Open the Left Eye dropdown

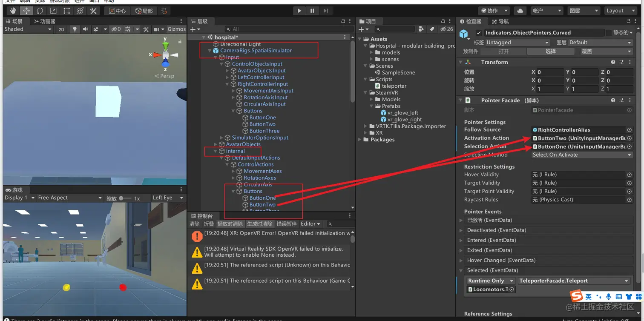pos(168,198)
